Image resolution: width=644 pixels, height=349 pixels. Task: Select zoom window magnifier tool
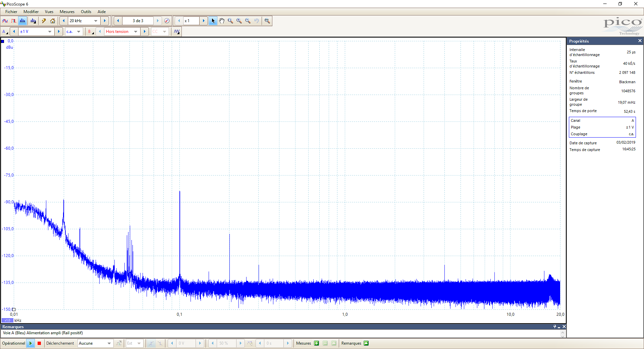[x=230, y=21]
